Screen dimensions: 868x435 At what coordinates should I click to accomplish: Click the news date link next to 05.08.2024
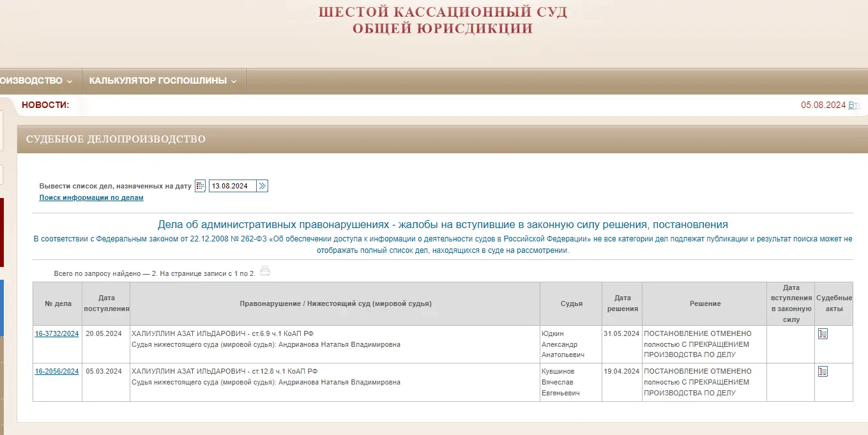tap(855, 105)
